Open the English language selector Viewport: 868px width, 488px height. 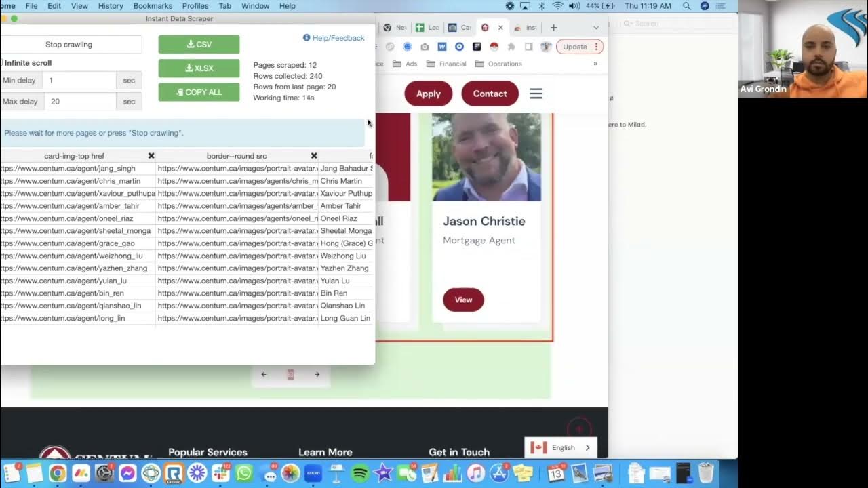[x=561, y=447]
